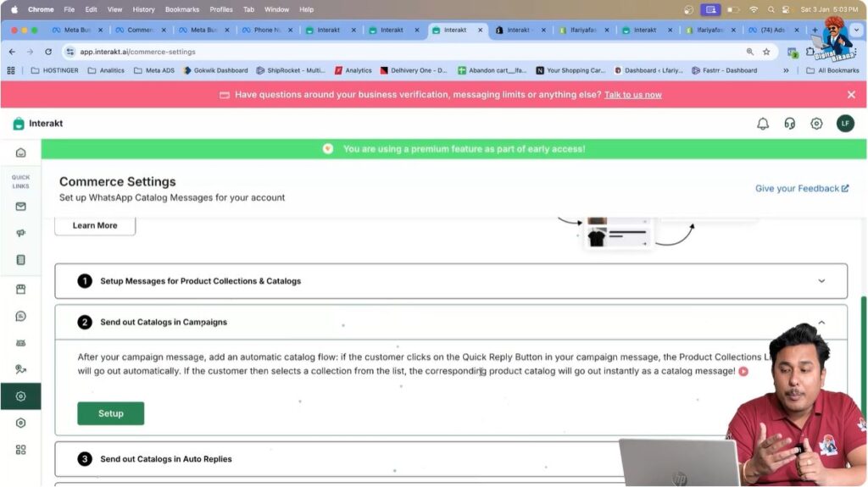Open a new Chrome tab
This screenshot has width=868, height=487.
tap(815, 30)
